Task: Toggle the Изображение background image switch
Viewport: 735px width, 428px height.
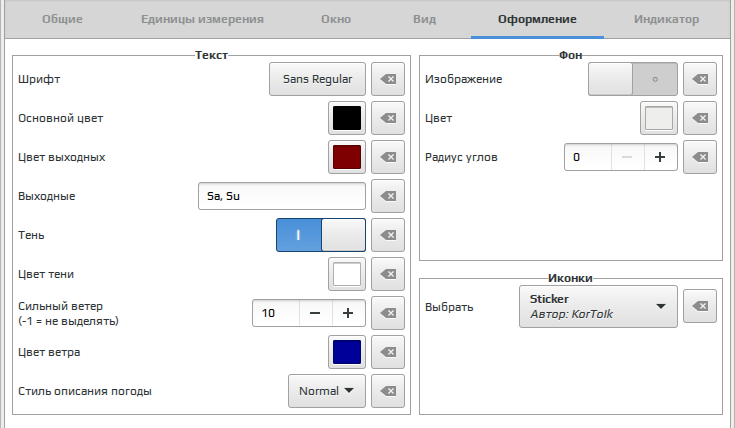Action: point(633,79)
